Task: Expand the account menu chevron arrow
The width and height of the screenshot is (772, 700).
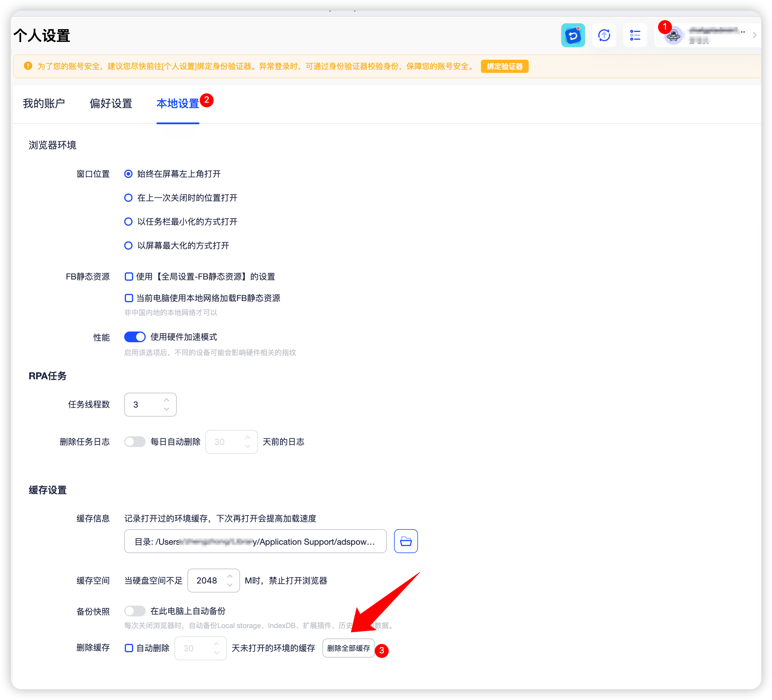Action: 754,35
